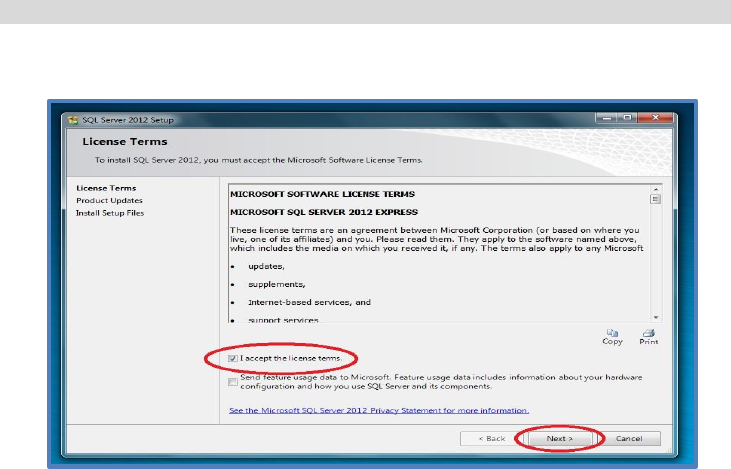The width and height of the screenshot is (731, 469).
Task: Click the license text scrollbar thumb
Action: click(x=655, y=199)
